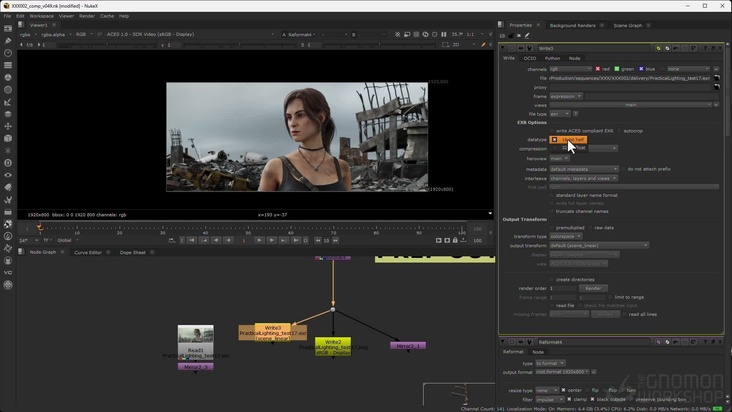Screen dimensions: 732x412
Task: Pause viewer updating with pause icon
Action: [443, 34]
